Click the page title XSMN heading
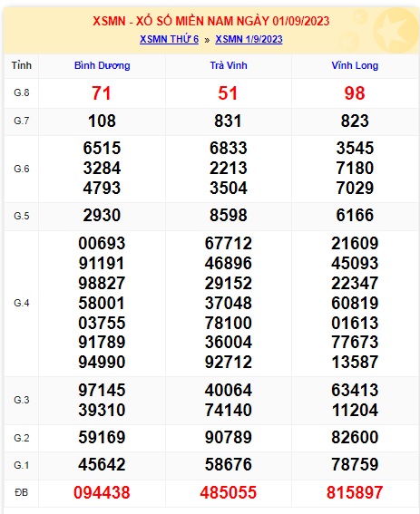 [x=211, y=22]
